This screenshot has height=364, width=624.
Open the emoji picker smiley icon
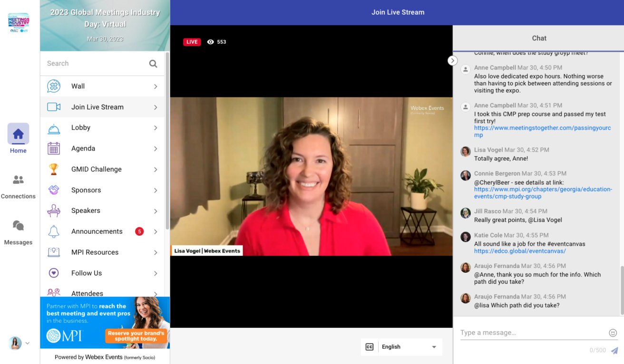point(613,333)
